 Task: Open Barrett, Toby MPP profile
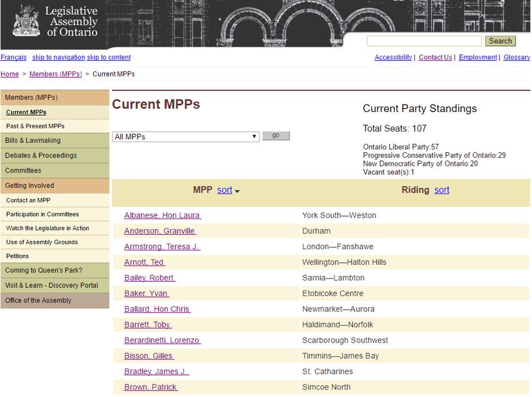(x=148, y=325)
